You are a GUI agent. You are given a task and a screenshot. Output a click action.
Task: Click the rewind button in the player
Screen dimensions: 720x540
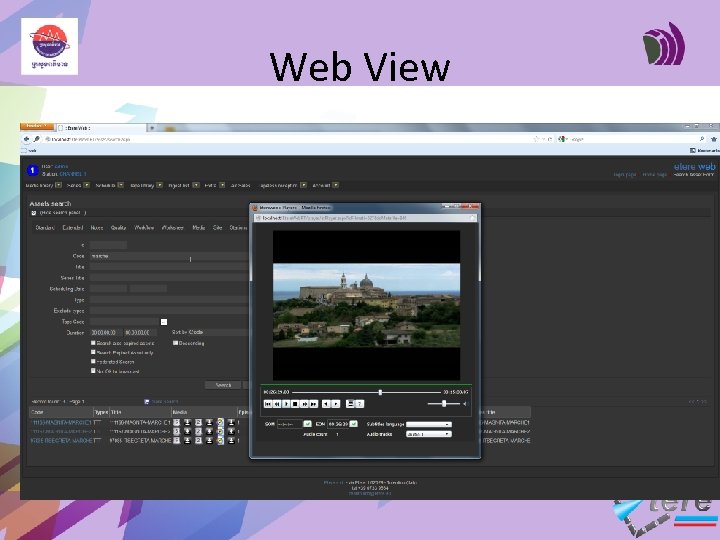(277, 404)
